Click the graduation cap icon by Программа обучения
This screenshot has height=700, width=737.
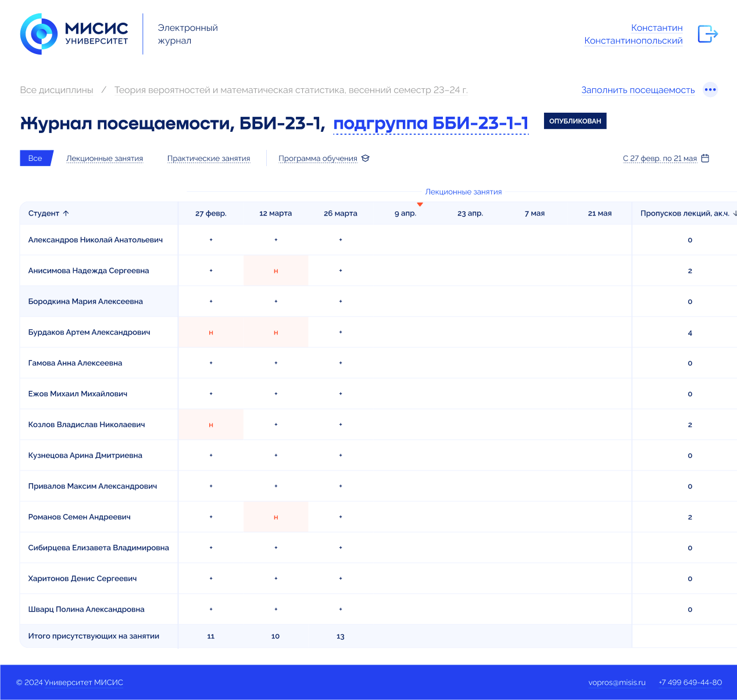point(366,158)
